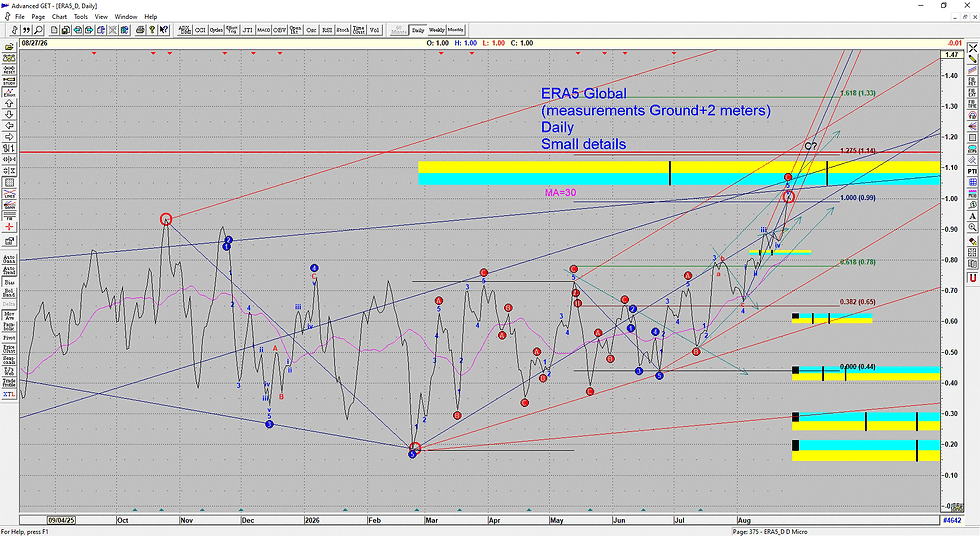Select the yellow pencil drawing tool
This screenshot has height=536, width=980.
pos(972,59)
